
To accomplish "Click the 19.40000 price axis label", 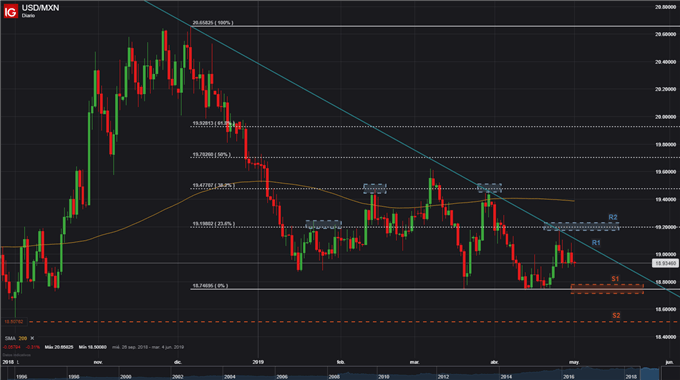I will pos(665,200).
